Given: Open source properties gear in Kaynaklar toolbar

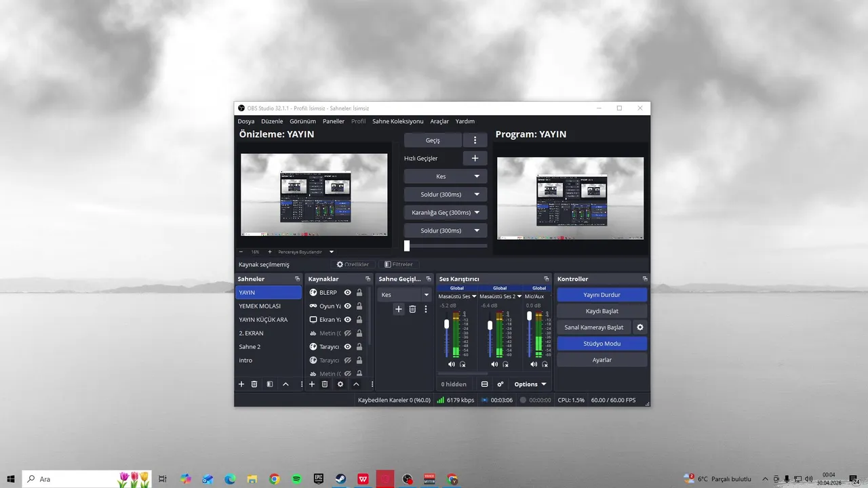Looking at the screenshot, I should [340, 384].
